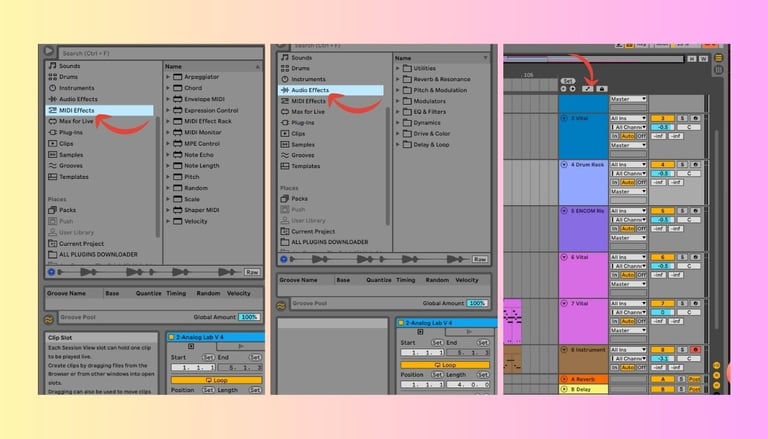This screenshot has width=768, height=439.
Task: Click the Start Set button in the first screenshot's clip view
Action: (208, 357)
